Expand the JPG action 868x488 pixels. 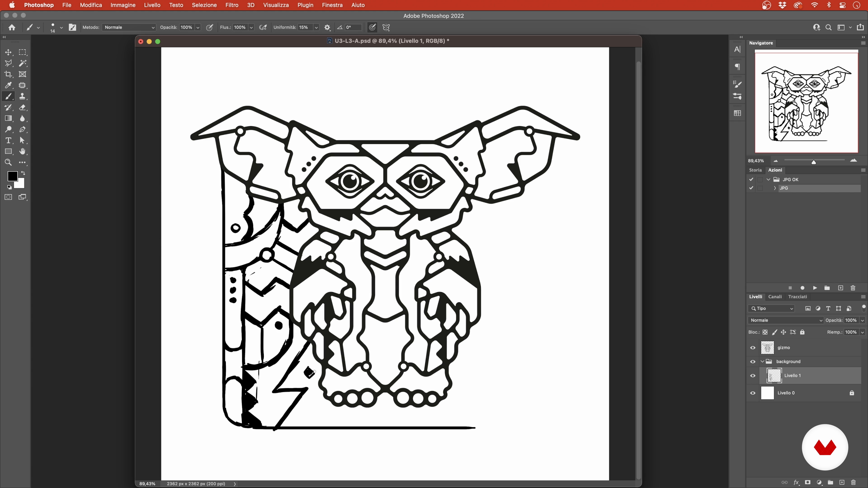coord(775,188)
